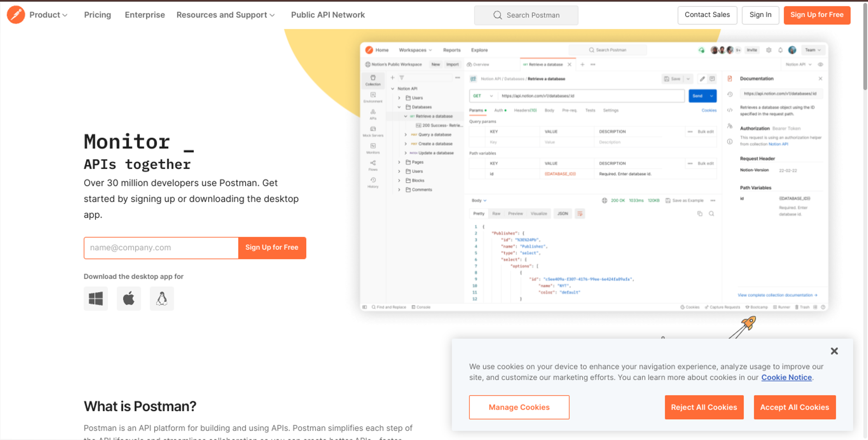Open the GET method dropdown in the preview
Screen dimensions: 868x440
point(483,96)
